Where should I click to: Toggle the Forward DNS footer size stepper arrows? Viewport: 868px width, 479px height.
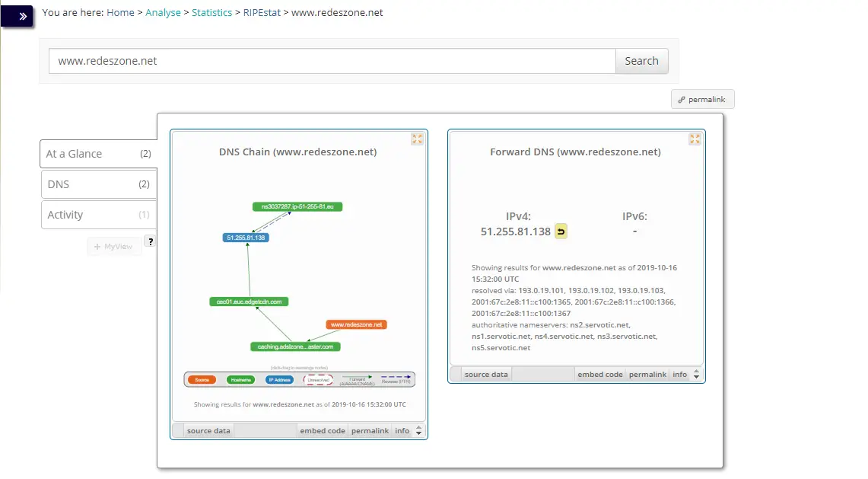point(696,374)
